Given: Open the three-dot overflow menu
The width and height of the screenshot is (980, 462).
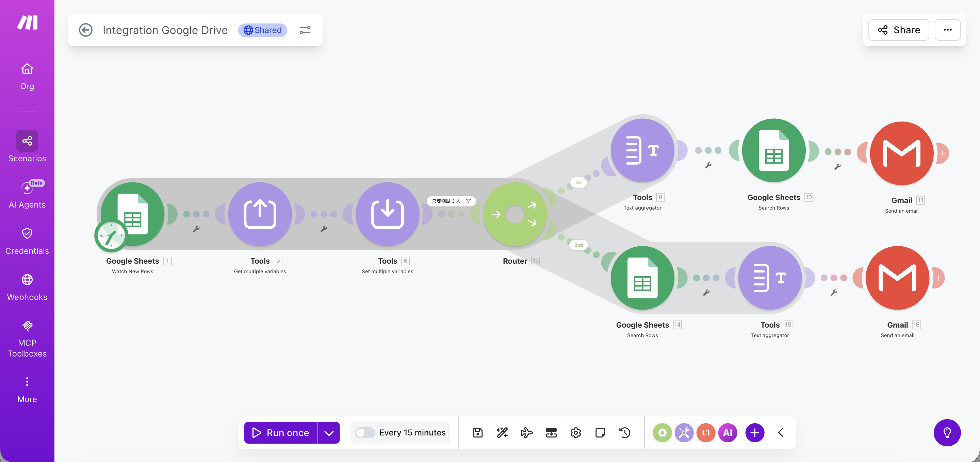Looking at the screenshot, I should pyautogui.click(x=948, y=30).
